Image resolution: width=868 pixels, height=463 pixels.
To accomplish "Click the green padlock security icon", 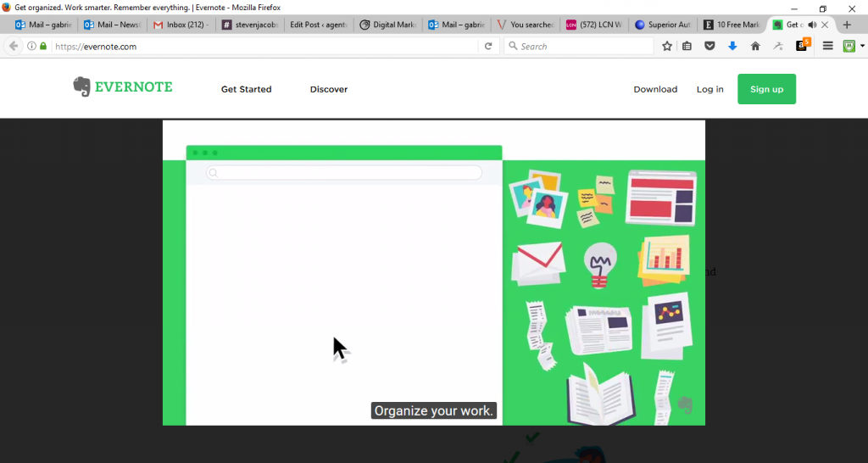I will tap(43, 46).
